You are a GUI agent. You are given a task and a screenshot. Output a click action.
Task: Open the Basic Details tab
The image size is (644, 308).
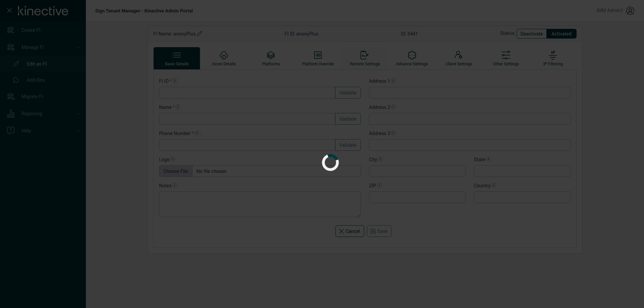click(x=177, y=58)
